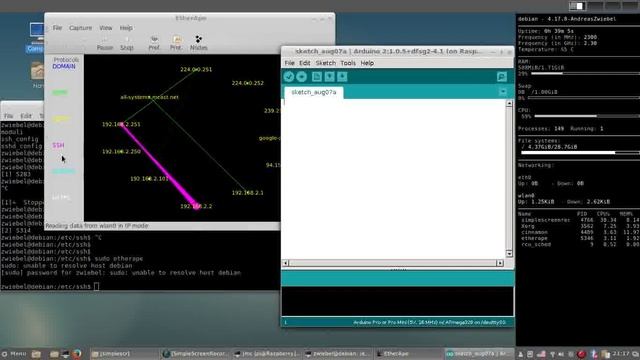The height and width of the screenshot is (360, 640).
Task: Click the Arduino editor vertical scrollbar down arrow
Action: tap(509, 253)
